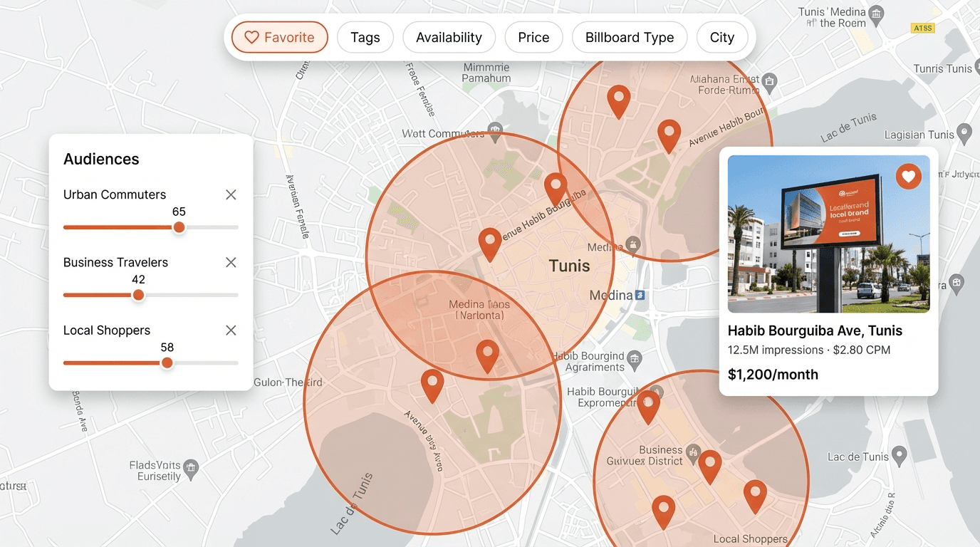The height and width of the screenshot is (547, 980).
Task: Click the Medina transit station icon
Action: point(640,295)
